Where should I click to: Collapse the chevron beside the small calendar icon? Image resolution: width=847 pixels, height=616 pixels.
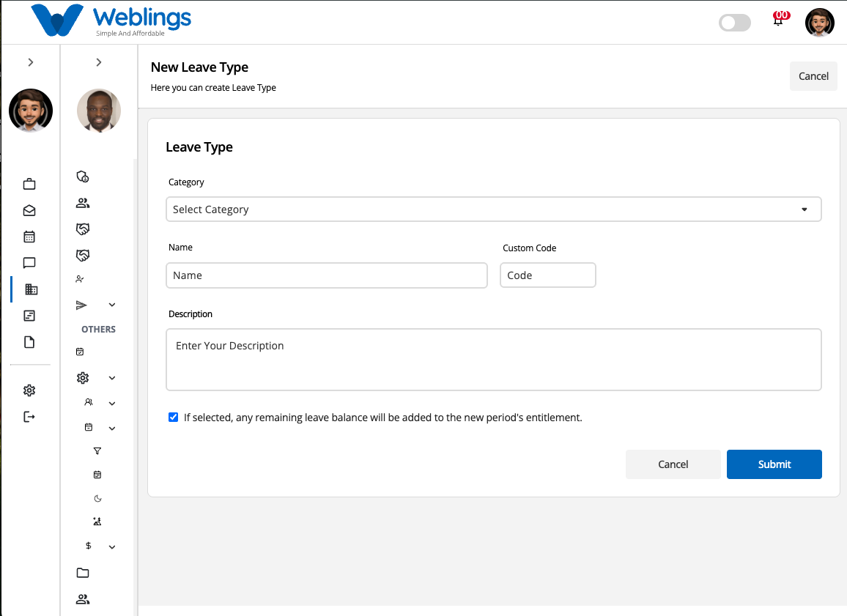coord(112,428)
